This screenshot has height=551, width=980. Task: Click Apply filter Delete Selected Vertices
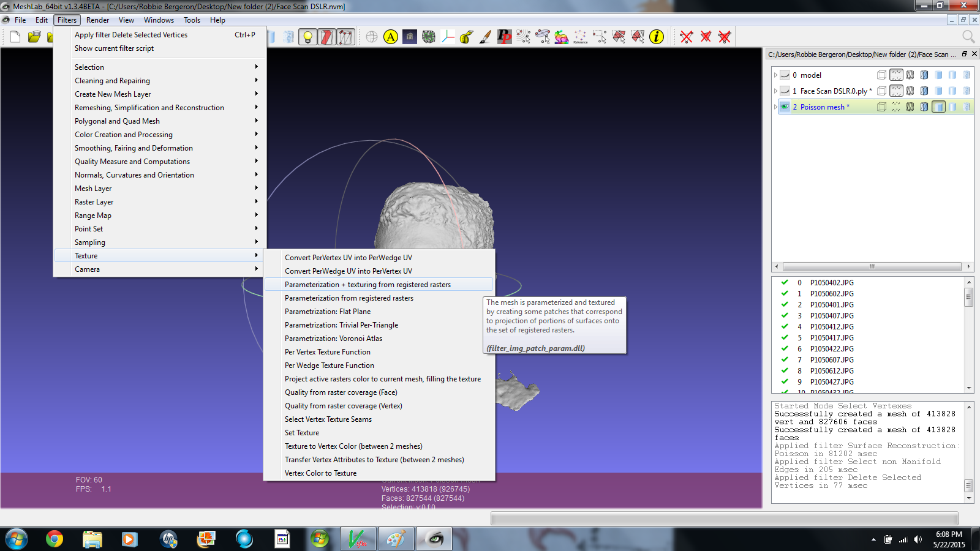pos(160,35)
